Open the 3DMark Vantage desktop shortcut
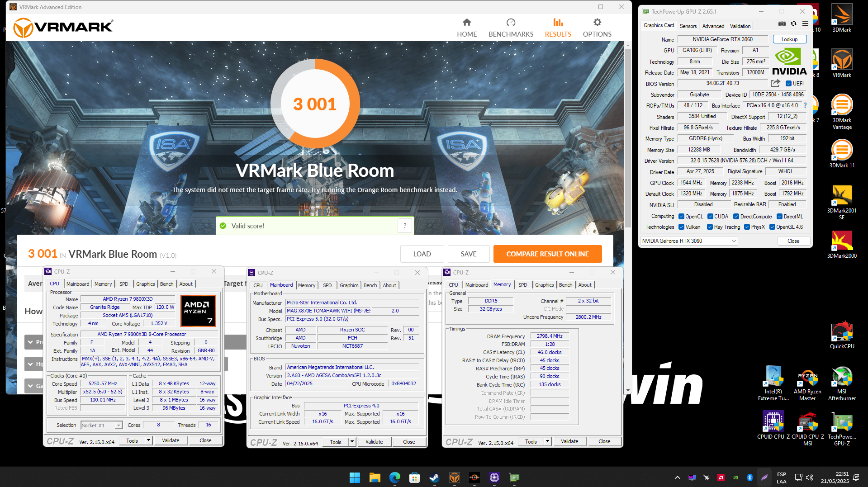This screenshot has height=487, width=868. pos(842,112)
